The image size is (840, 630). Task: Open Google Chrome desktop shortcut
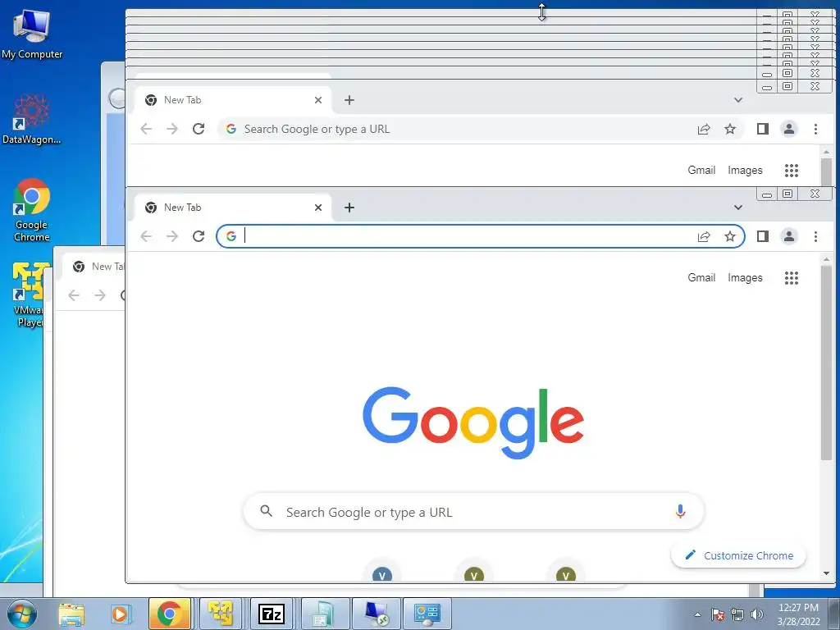point(32,209)
